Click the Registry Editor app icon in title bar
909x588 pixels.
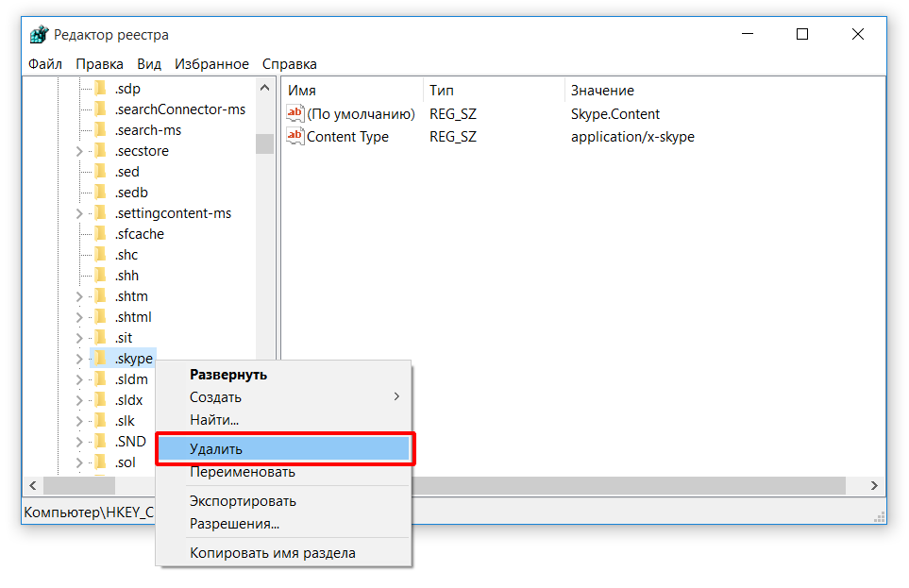39,35
